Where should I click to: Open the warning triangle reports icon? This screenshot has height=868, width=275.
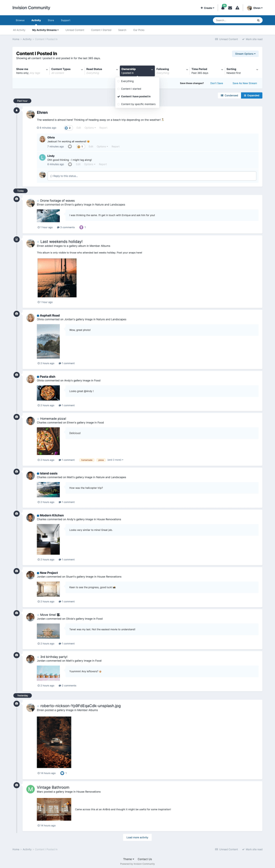(x=237, y=8)
